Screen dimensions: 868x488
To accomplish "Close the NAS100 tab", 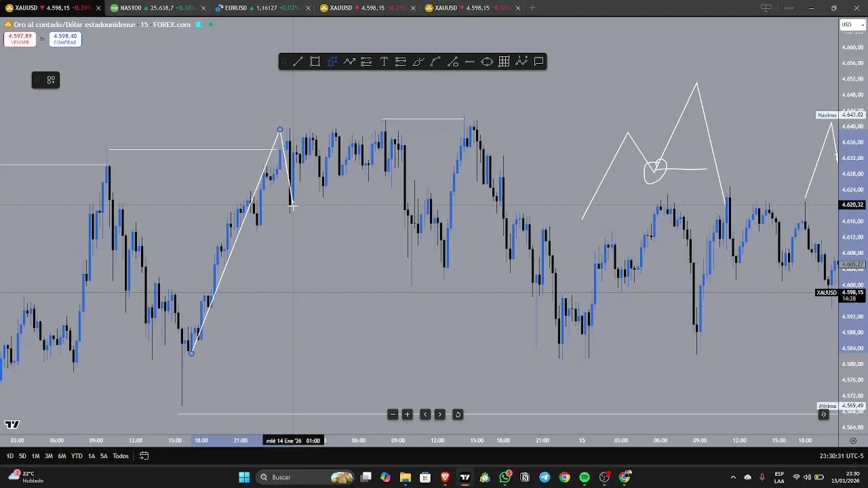I will coord(203,8).
